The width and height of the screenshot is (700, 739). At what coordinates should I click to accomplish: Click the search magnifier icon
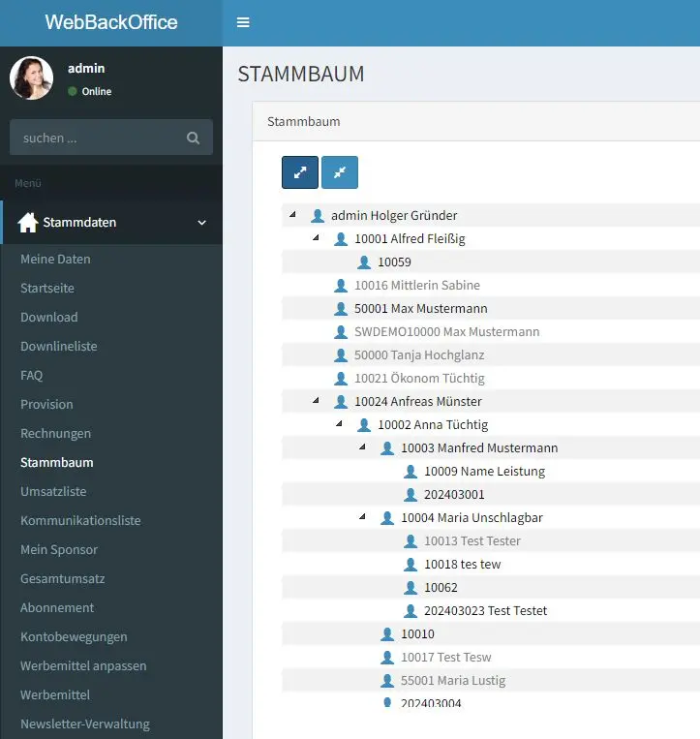pyautogui.click(x=193, y=138)
